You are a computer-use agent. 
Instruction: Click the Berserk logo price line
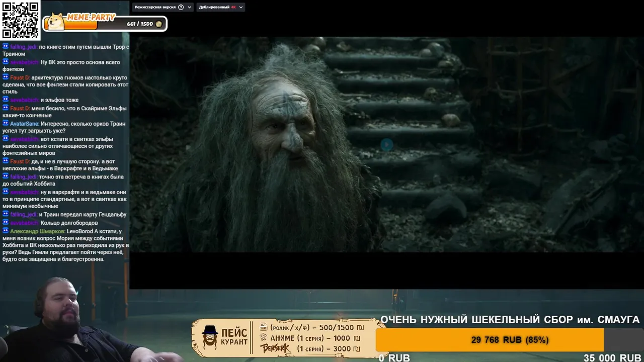(x=310, y=348)
